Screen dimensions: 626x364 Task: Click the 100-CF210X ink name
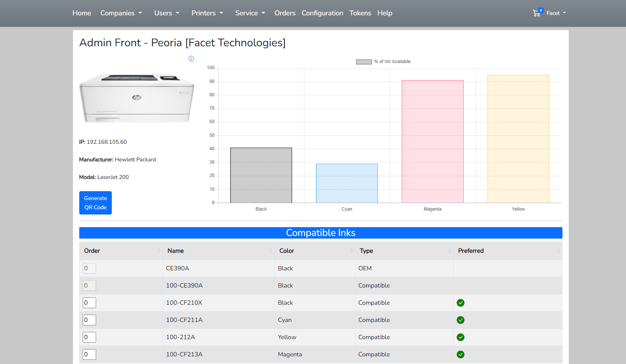(184, 303)
